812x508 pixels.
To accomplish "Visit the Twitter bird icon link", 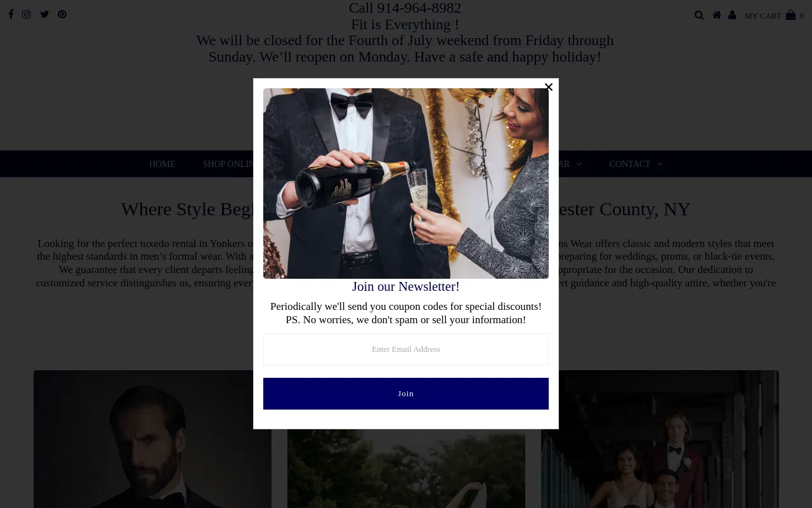I will point(44,15).
